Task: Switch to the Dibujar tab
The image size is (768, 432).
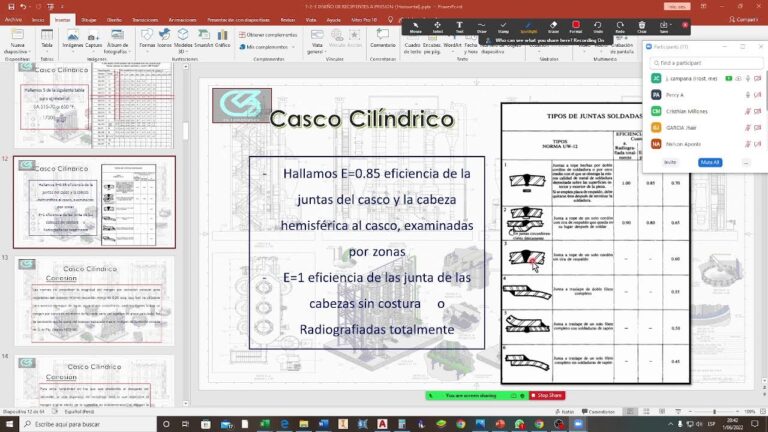Action: click(x=89, y=20)
